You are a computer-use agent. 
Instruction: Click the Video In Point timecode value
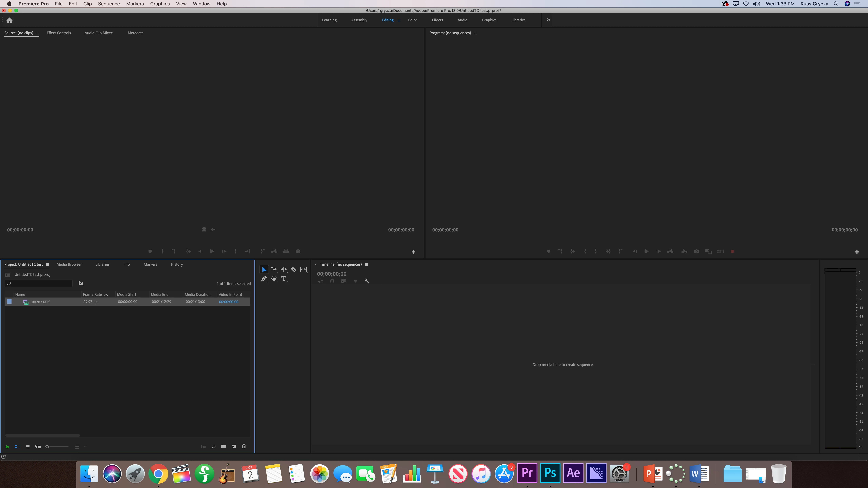[x=229, y=302]
